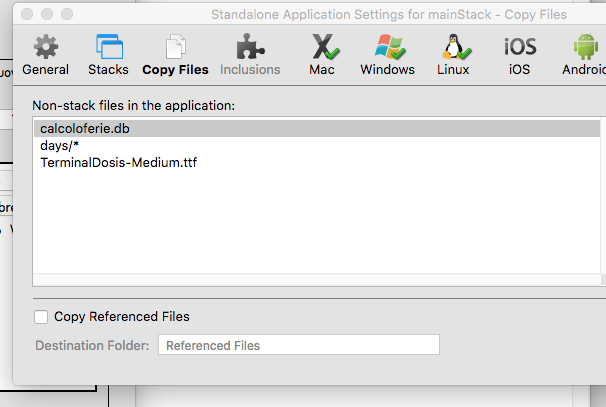This screenshot has width=606, height=407.
Task: Enable the Copy Referenced Files checkbox
Action: click(41, 317)
